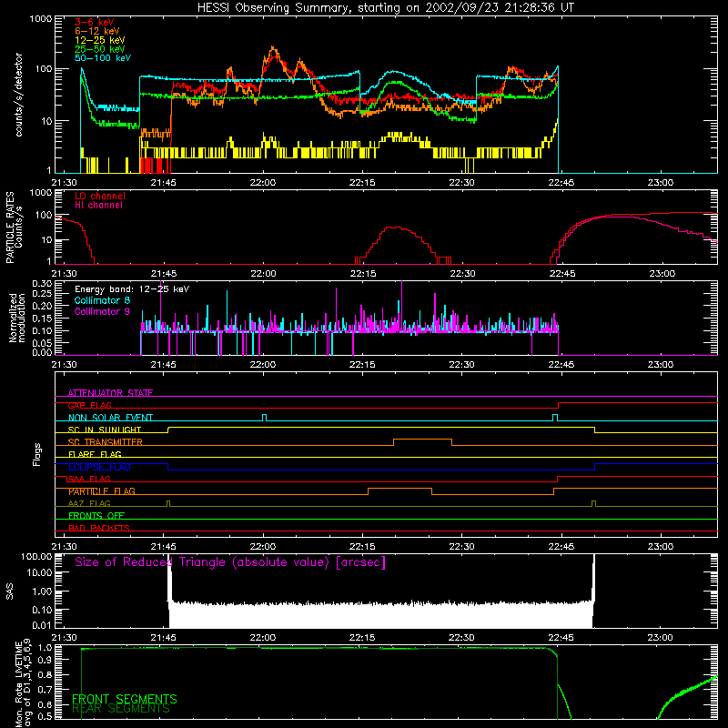Click the SAS axis label
The image size is (728, 728).
tap(10, 591)
